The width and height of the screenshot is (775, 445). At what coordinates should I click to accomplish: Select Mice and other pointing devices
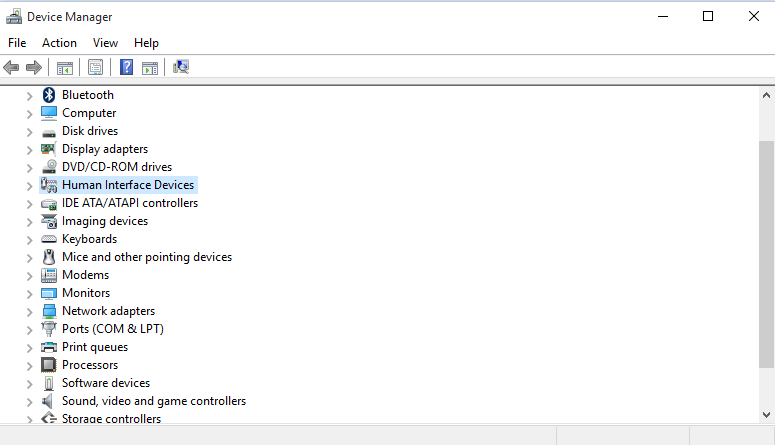(x=147, y=257)
